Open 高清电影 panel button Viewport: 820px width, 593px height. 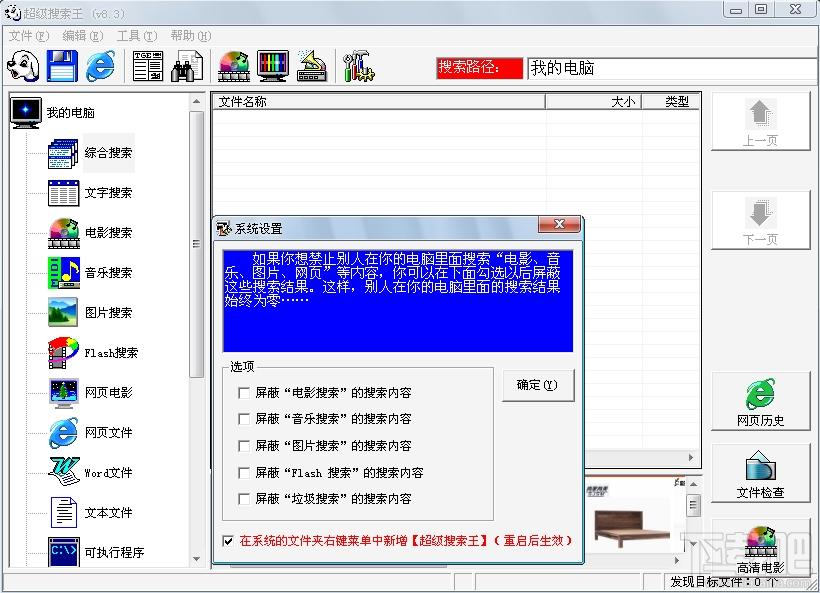point(760,548)
